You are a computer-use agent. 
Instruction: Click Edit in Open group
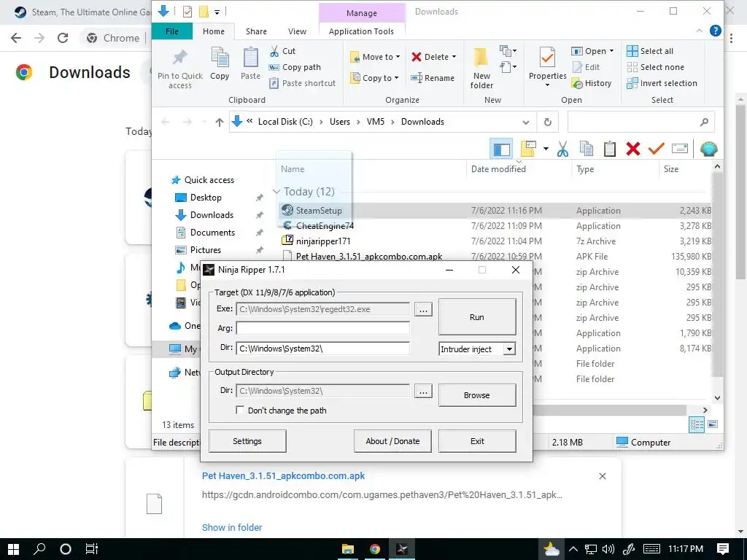[x=586, y=67]
